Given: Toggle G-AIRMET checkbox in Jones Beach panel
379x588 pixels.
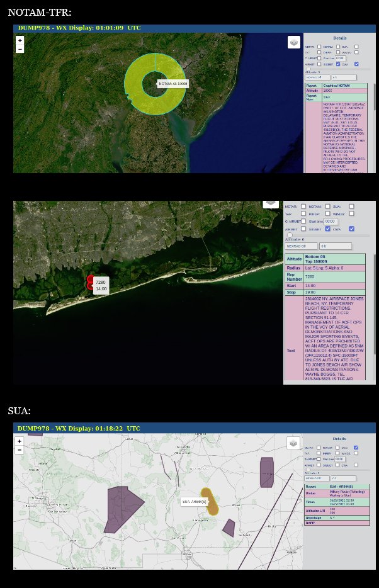Looking at the screenshot, I should [x=303, y=221].
